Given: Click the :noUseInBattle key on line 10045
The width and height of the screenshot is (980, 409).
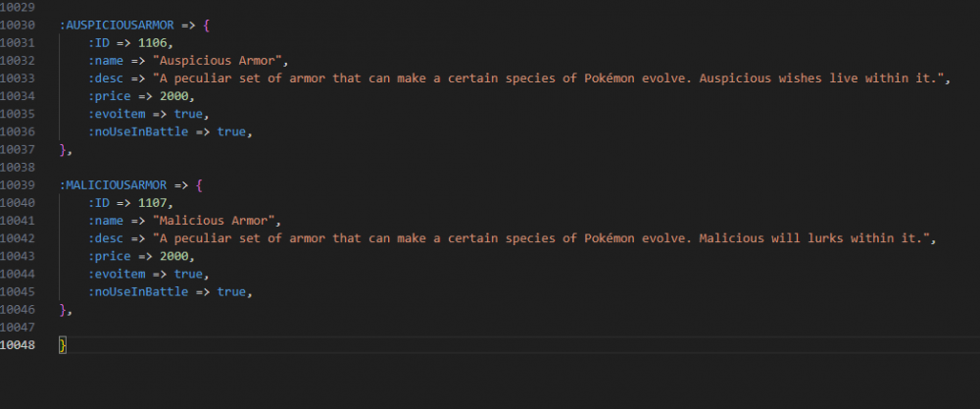Looking at the screenshot, I should 137,292.
